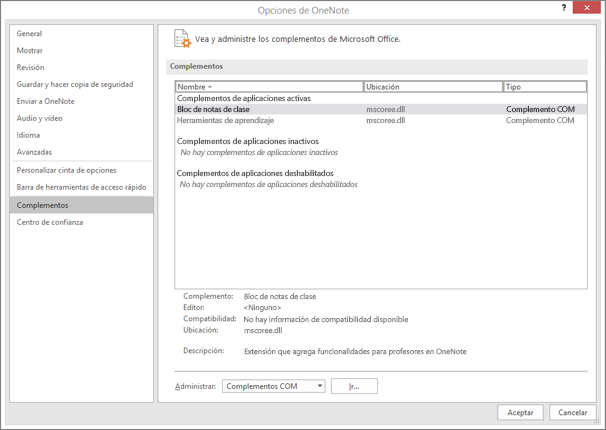Click No hay complementos de aplicaciones inactivos
This screenshot has width=606, height=430.
tap(259, 153)
